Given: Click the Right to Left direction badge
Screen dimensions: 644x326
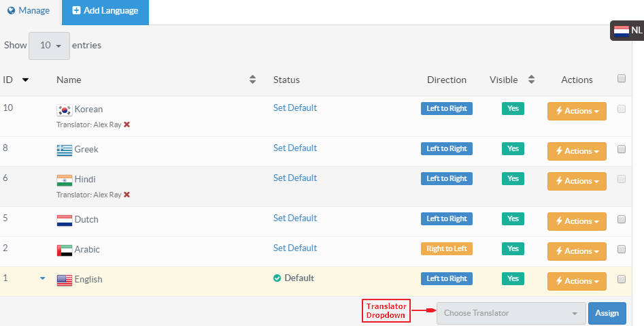Looking at the screenshot, I should (x=446, y=248).
